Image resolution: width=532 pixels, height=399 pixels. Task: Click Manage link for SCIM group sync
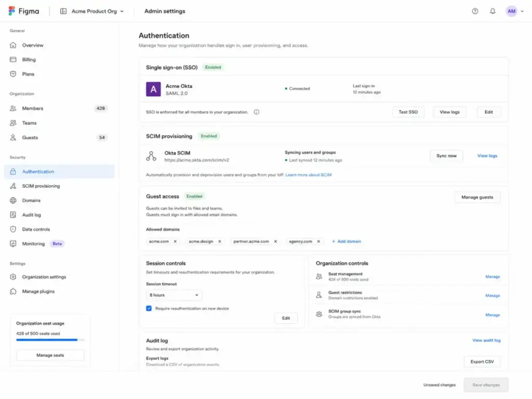point(493,315)
